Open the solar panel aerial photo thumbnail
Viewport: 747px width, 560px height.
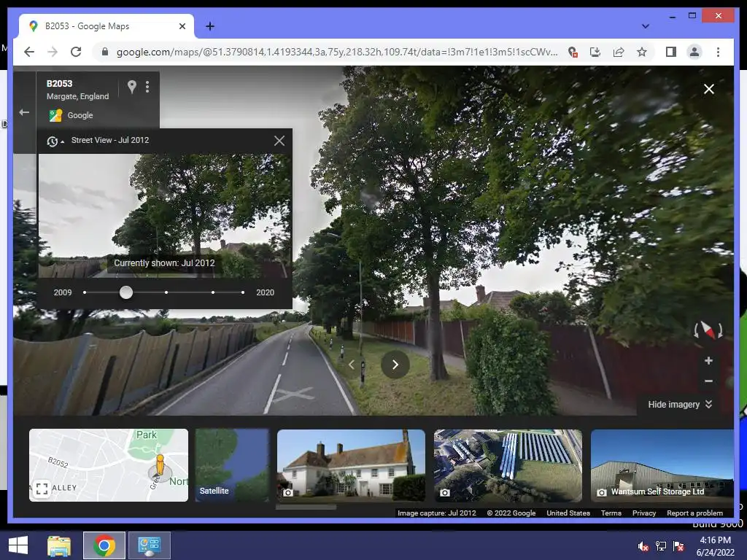pyautogui.click(x=508, y=466)
